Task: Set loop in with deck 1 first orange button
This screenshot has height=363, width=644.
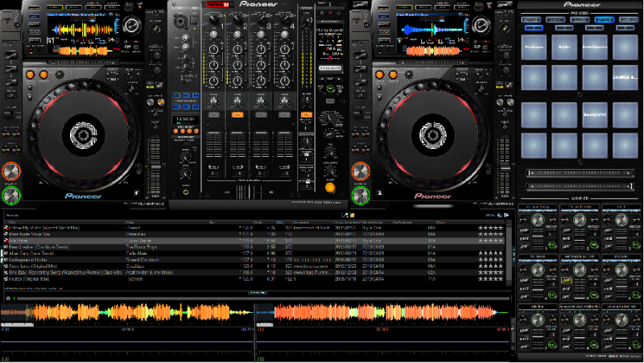Action: [30, 75]
